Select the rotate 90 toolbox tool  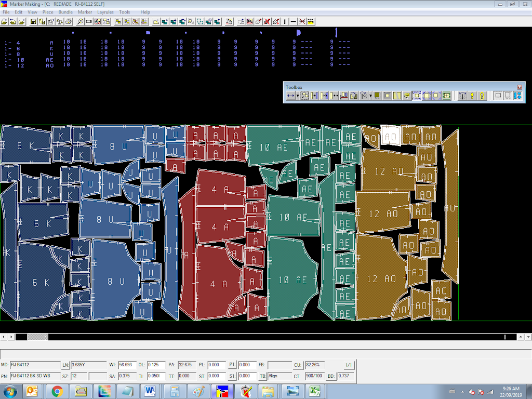coord(364,96)
